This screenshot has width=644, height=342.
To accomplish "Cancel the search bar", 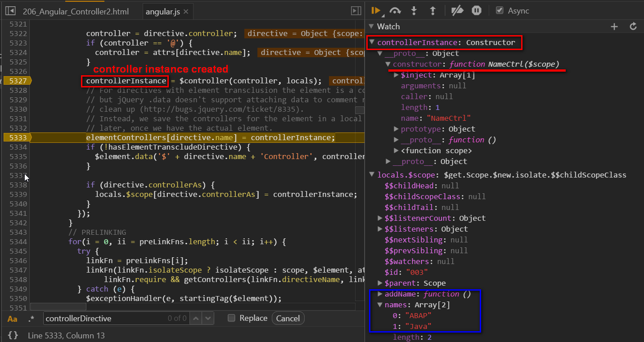I will coord(288,319).
